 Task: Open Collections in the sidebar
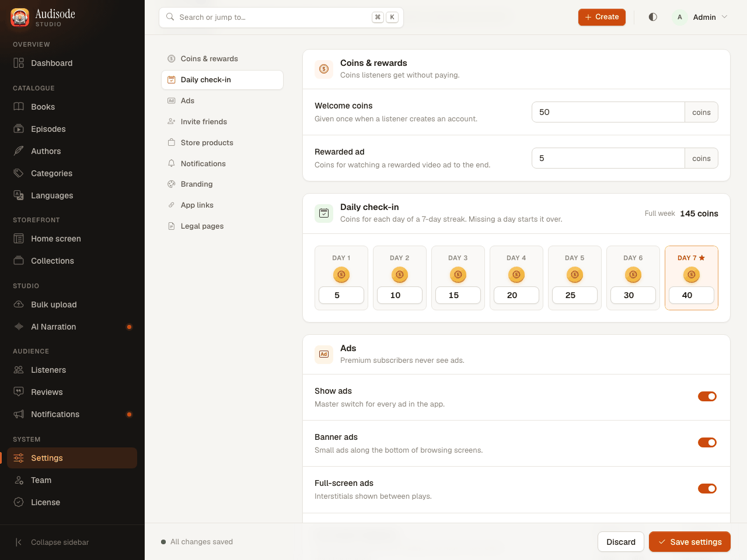pyautogui.click(x=72, y=261)
